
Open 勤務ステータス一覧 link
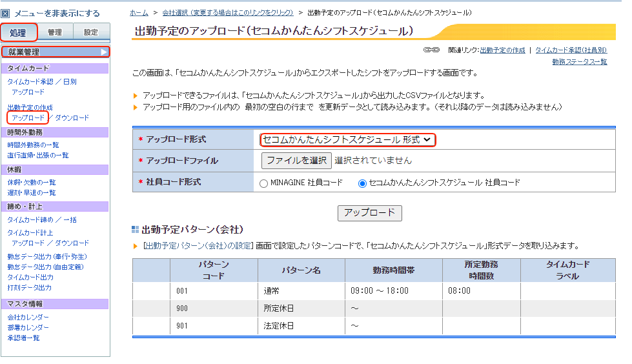pos(579,62)
